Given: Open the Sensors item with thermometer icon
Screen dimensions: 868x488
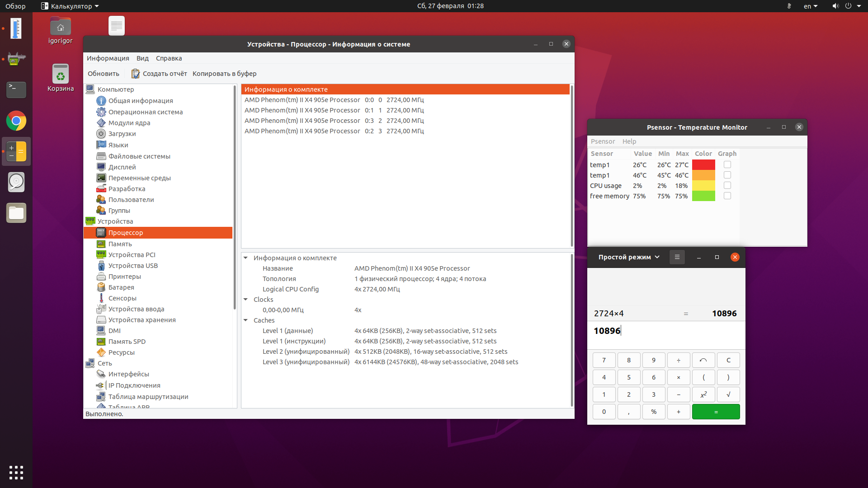Looking at the screenshot, I should [x=122, y=298].
